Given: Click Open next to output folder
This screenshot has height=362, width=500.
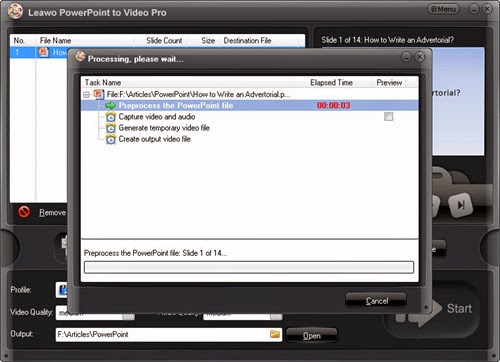Looking at the screenshot, I should 312,335.
